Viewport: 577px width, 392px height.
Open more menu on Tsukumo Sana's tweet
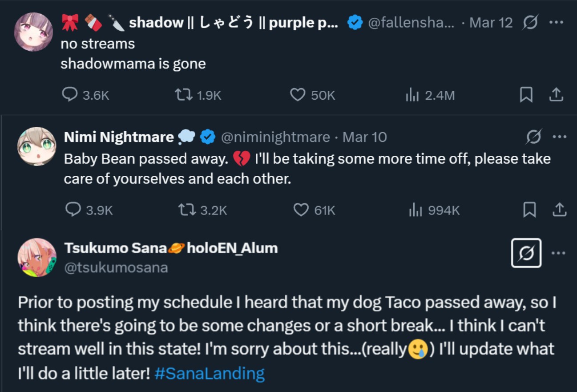pos(559,253)
